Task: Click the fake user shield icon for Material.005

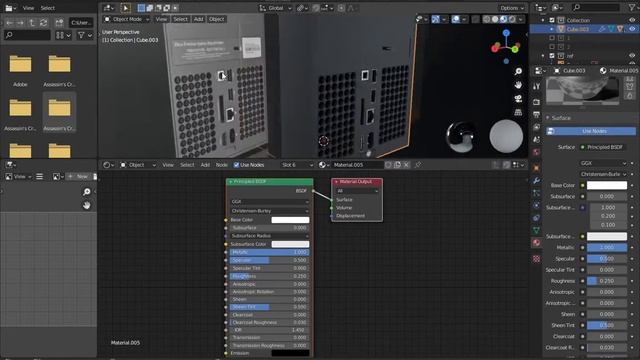Action: click(388, 165)
